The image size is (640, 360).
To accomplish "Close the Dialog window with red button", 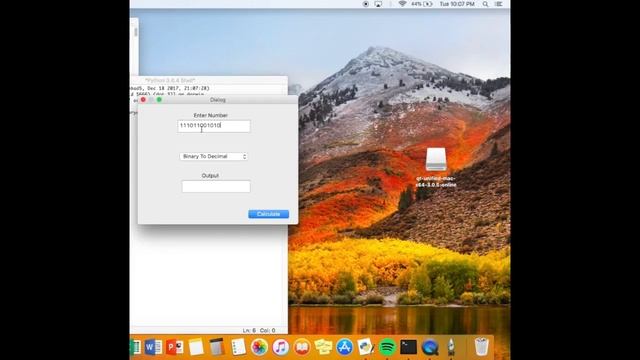I will point(143,100).
